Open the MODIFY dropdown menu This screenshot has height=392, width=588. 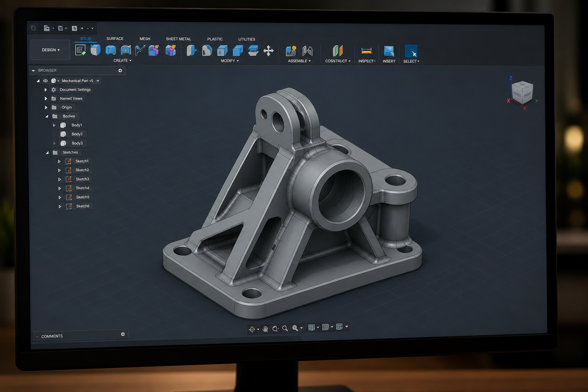[x=230, y=61]
